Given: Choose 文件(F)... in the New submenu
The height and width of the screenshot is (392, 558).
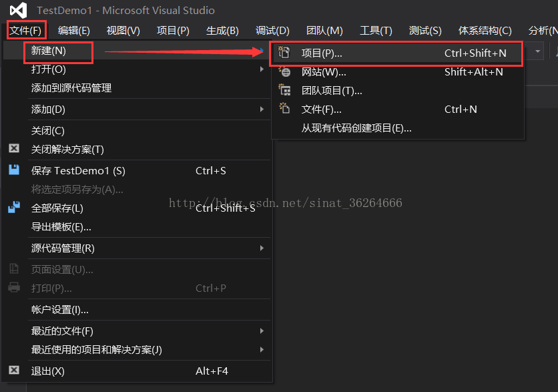Looking at the screenshot, I should click(398, 109).
